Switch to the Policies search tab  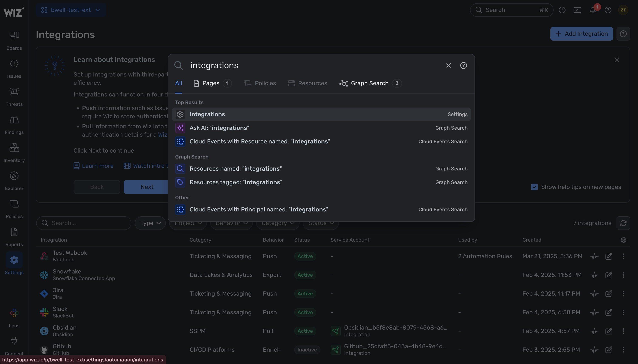pyautogui.click(x=260, y=83)
